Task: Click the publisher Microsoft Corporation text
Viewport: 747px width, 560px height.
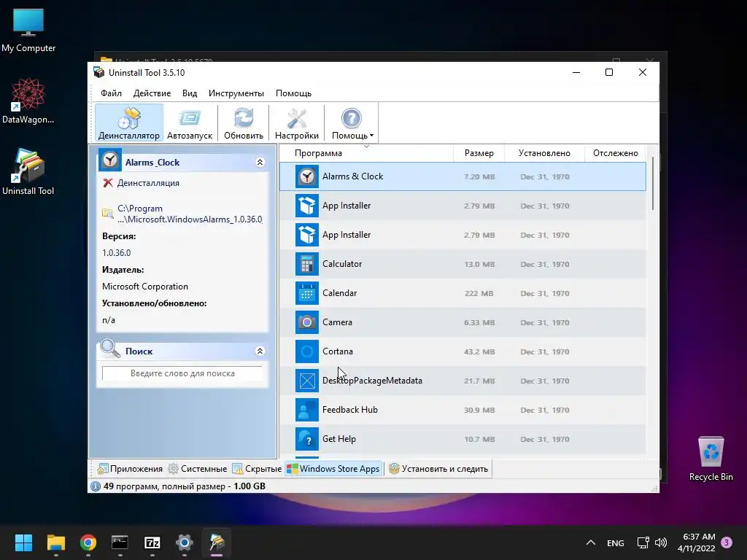Action: 145,286
